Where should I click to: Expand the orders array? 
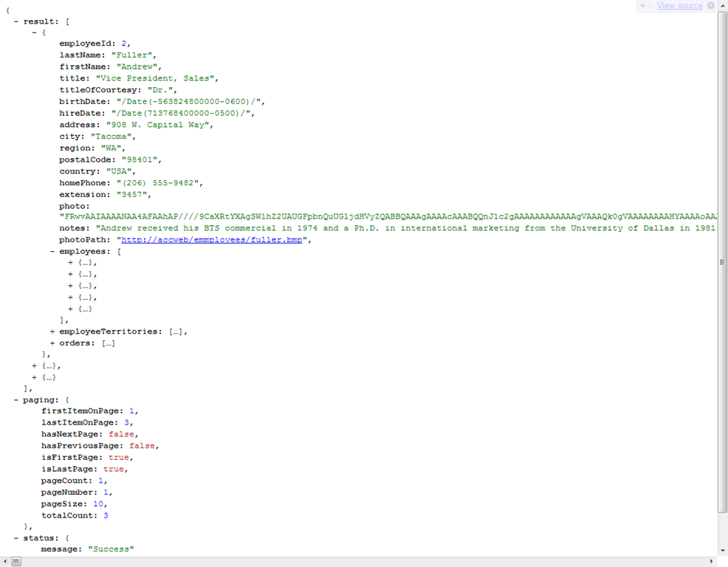(x=51, y=343)
